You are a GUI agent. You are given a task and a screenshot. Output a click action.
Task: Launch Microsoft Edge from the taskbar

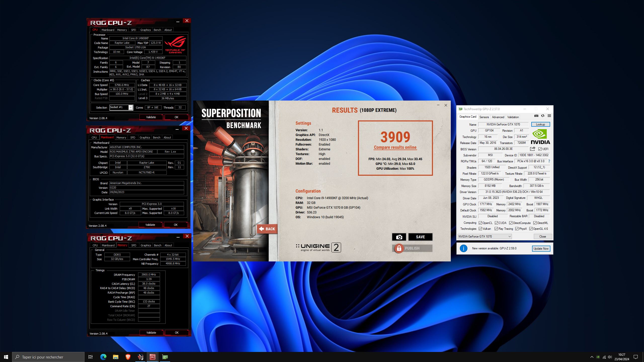[x=103, y=357]
